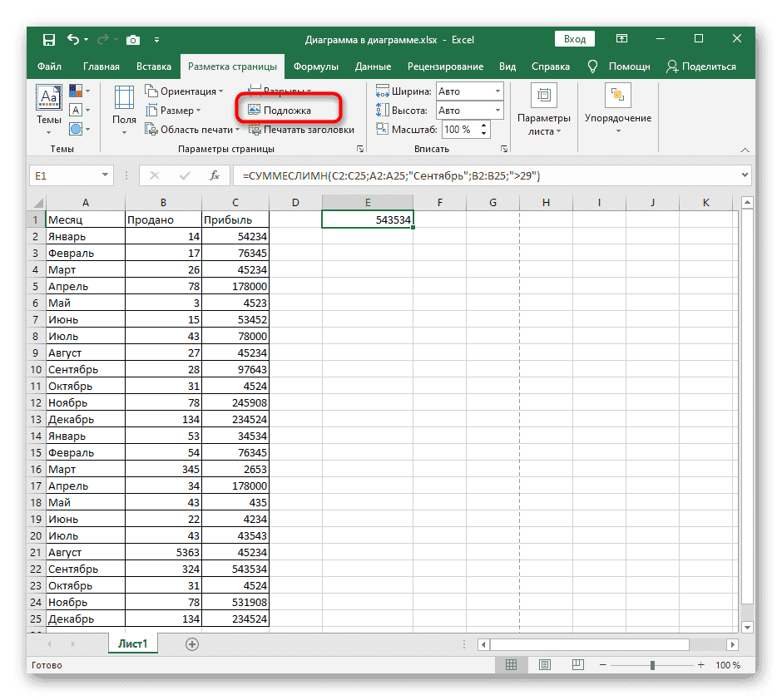Screen dimensions: 782x700
Task: Click the insert function fx icon
Action: 214,175
